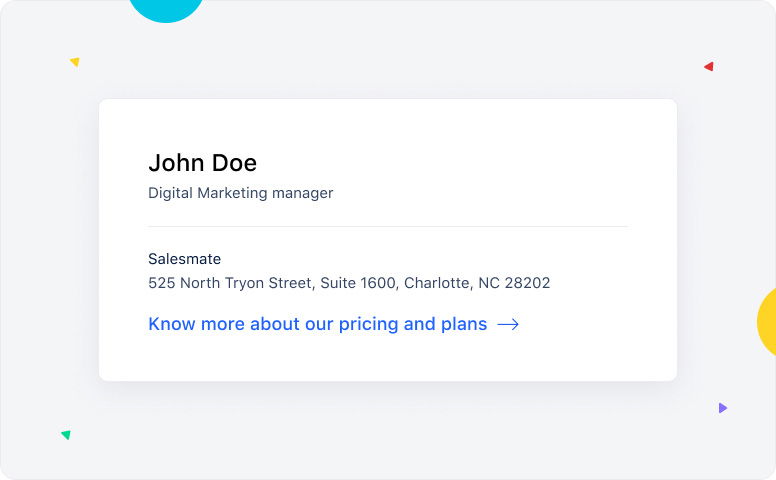Click the last name Doe in heading
Viewport: 776px width, 480px height.
pos(234,163)
